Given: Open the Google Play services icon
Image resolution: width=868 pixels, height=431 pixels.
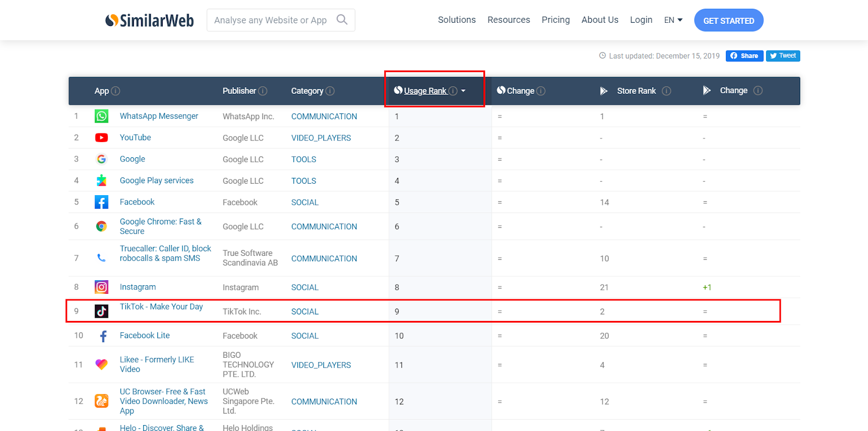Looking at the screenshot, I should click(101, 181).
